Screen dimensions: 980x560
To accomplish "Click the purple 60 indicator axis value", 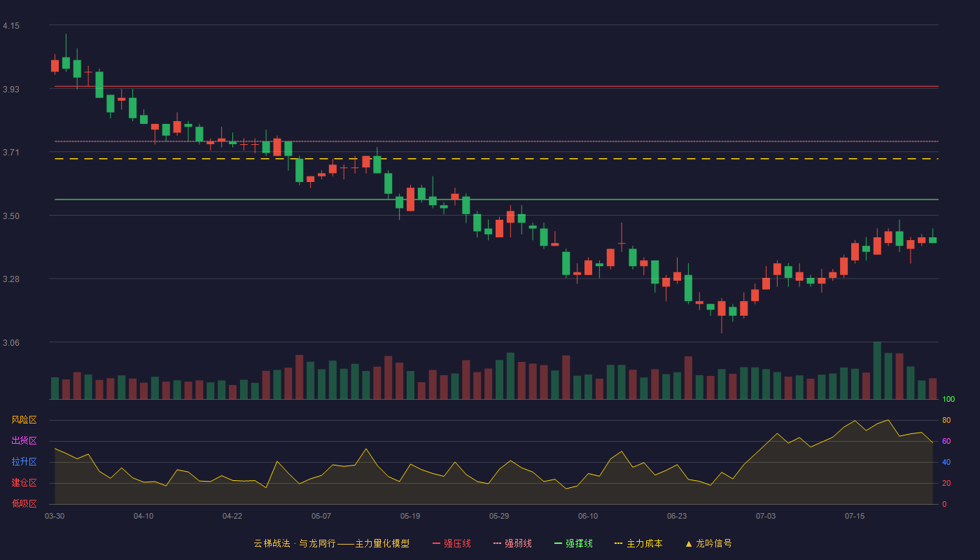I will click(x=946, y=441).
